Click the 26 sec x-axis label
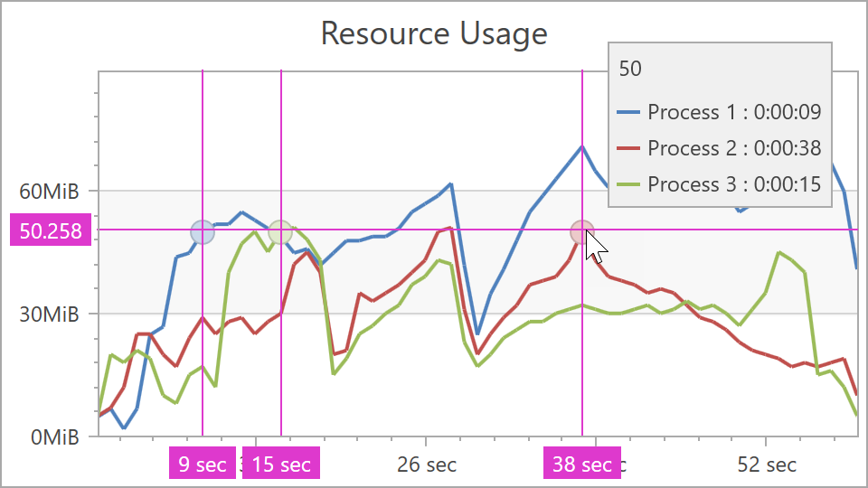The width and height of the screenshot is (868, 488). point(427,465)
